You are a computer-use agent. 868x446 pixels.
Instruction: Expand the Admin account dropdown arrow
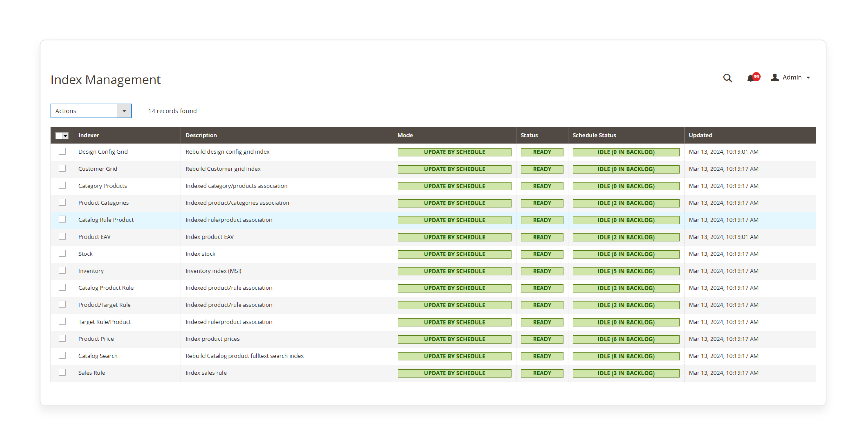tap(808, 78)
